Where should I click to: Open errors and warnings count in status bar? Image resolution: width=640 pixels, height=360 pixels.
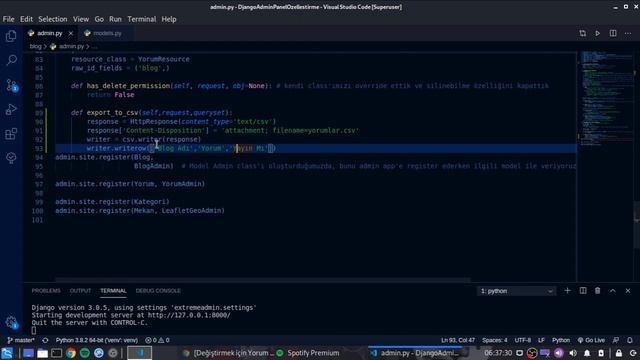pos(157,340)
